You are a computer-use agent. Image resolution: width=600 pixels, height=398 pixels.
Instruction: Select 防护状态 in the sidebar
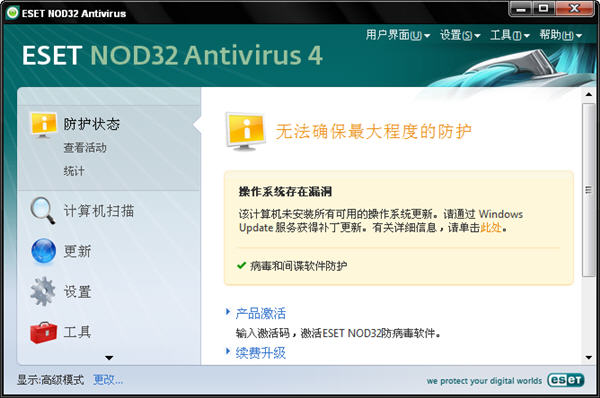[92, 124]
